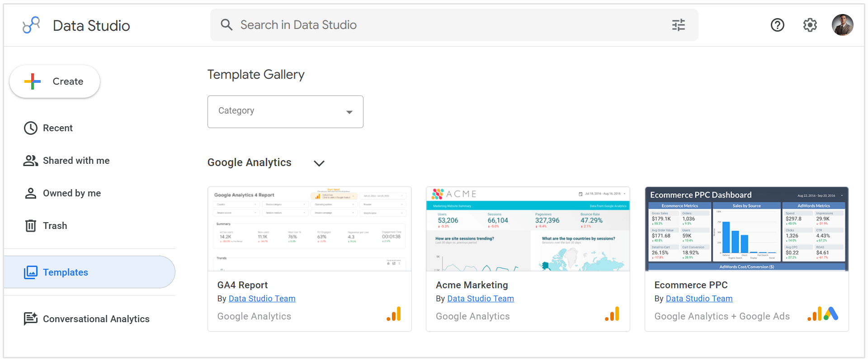Click Google Analytics icon on GA4 Report card
This screenshot has width=868, height=362.
[x=394, y=314]
